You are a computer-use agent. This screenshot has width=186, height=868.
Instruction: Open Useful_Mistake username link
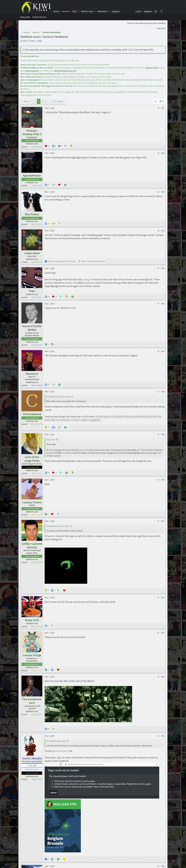(x=32, y=758)
